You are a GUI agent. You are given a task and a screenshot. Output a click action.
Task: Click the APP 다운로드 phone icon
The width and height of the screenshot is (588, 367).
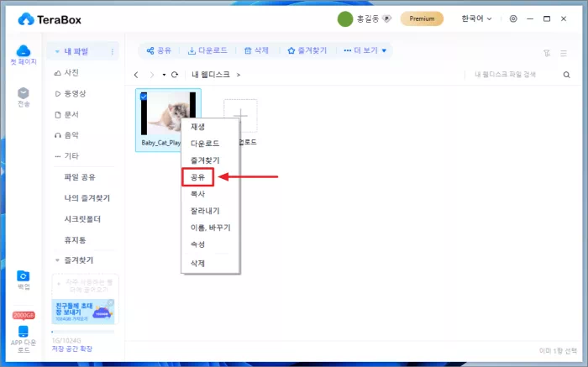(x=24, y=332)
